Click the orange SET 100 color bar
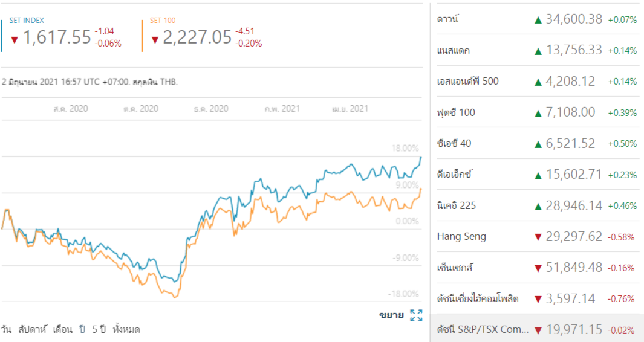Viewport: 644px width, 342px height. pos(143,35)
